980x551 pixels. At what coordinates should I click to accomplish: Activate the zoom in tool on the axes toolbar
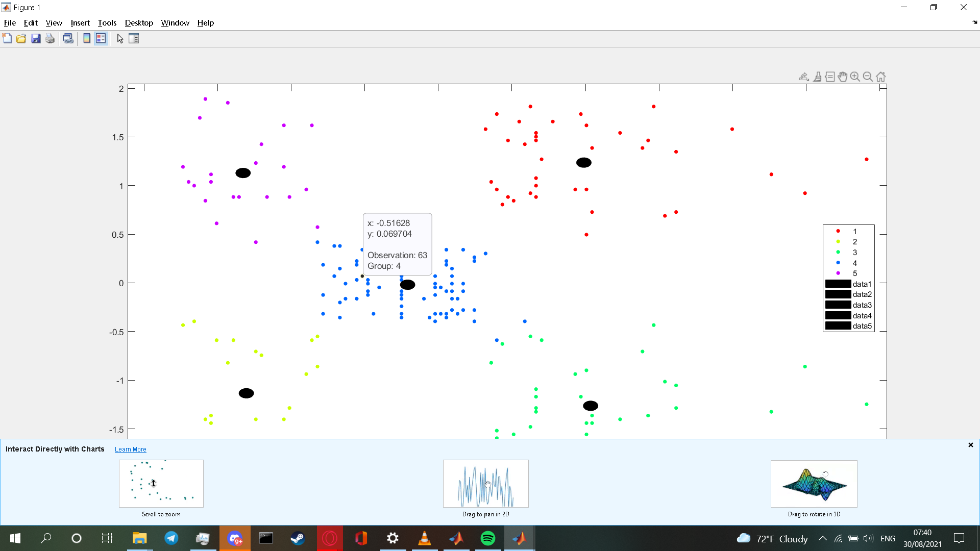[x=855, y=77]
